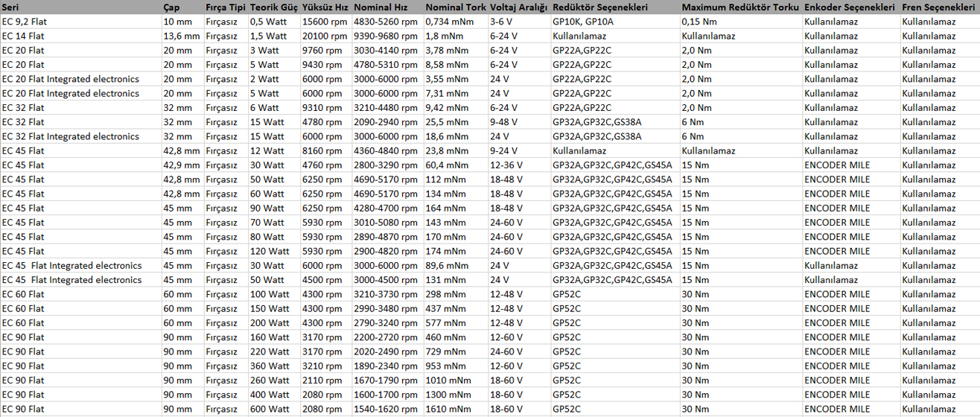
Task: Click the 'Fren Seçenekleri' column header
Action: [940, 7]
